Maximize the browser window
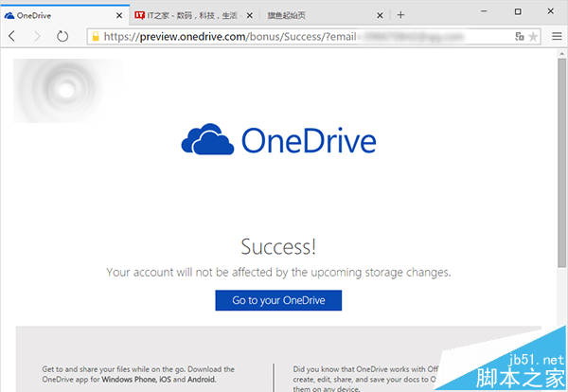The height and width of the screenshot is (392, 568). [518, 11]
